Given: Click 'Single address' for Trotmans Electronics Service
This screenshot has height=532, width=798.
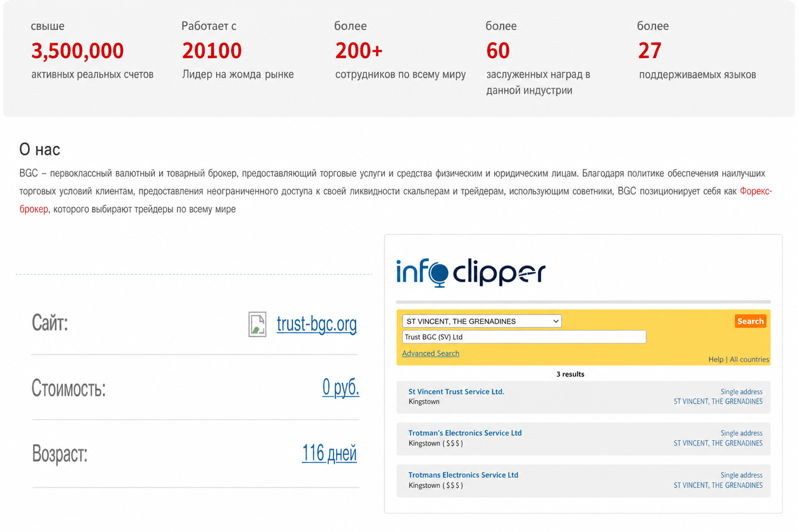Looking at the screenshot, I should click(741, 475).
